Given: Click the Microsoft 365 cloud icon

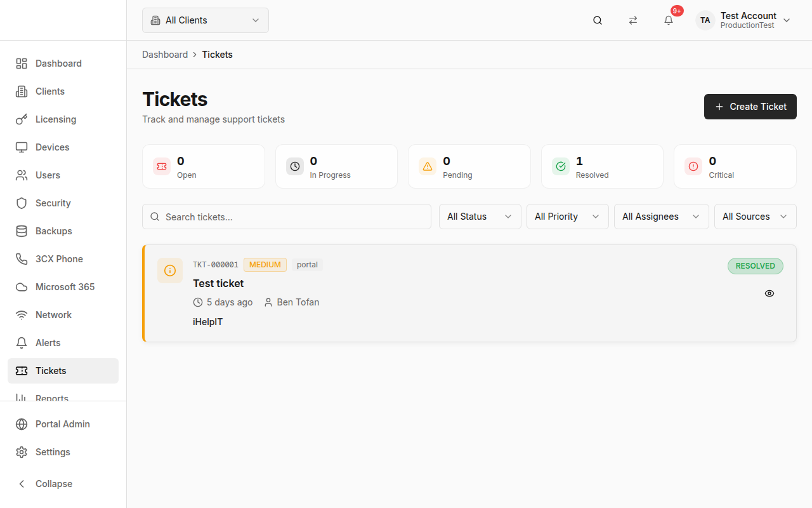Looking at the screenshot, I should point(22,287).
